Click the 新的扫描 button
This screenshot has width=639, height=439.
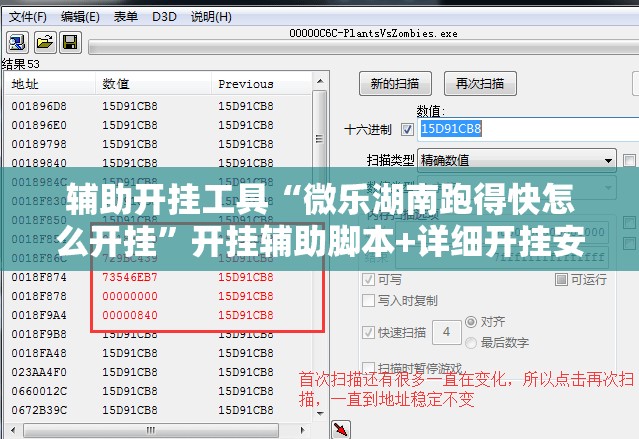[395, 84]
